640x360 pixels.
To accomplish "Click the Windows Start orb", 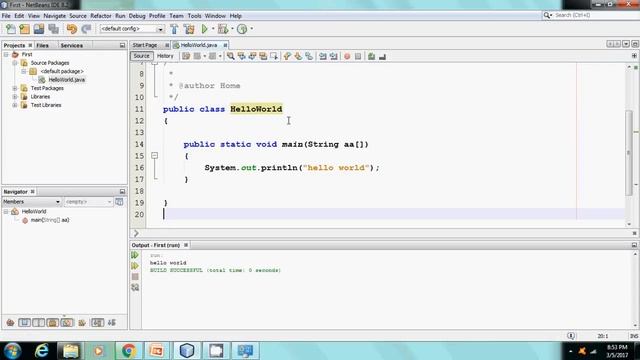I will (13, 351).
